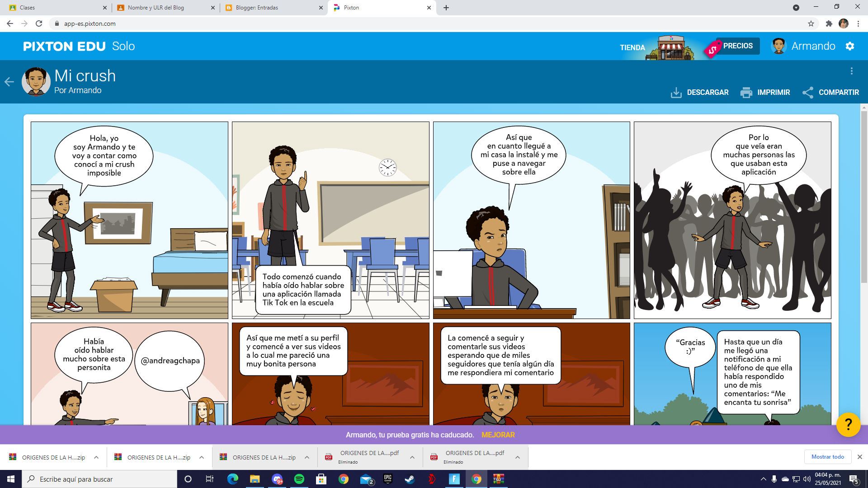Click the first comic panel with Armando's bedroom

pyautogui.click(x=129, y=220)
